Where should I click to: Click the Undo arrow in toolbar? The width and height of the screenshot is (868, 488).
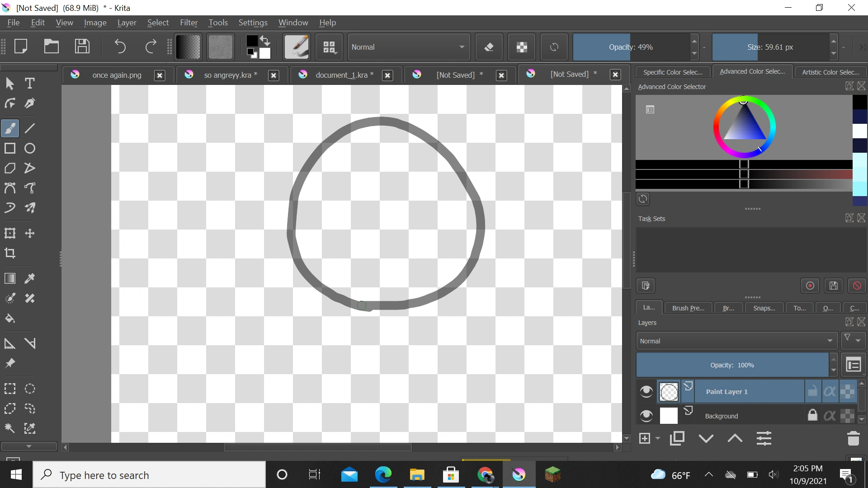coord(120,47)
